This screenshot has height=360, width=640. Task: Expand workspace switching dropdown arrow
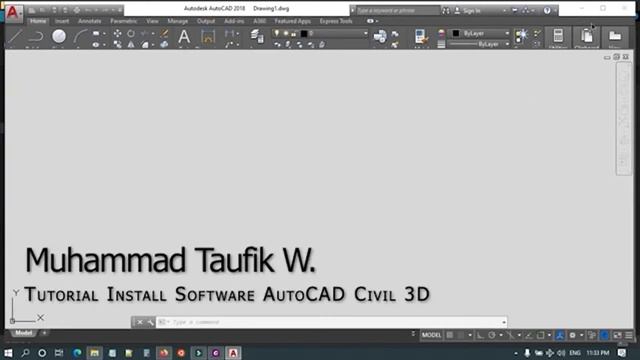[x=581, y=335]
